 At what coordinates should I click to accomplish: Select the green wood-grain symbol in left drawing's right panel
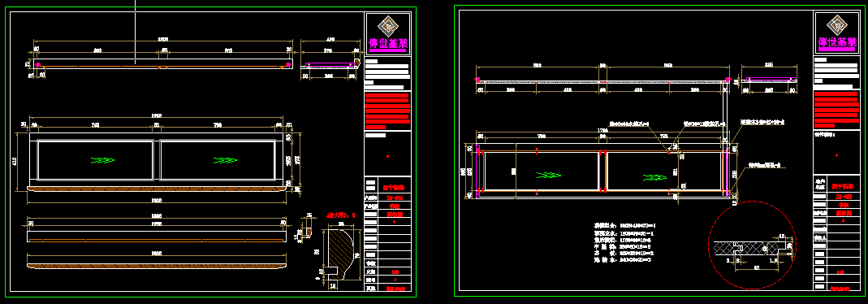click(224, 161)
